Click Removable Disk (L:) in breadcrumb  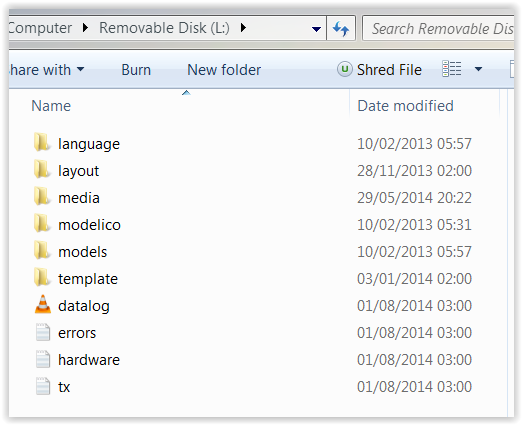tap(164, 28)
